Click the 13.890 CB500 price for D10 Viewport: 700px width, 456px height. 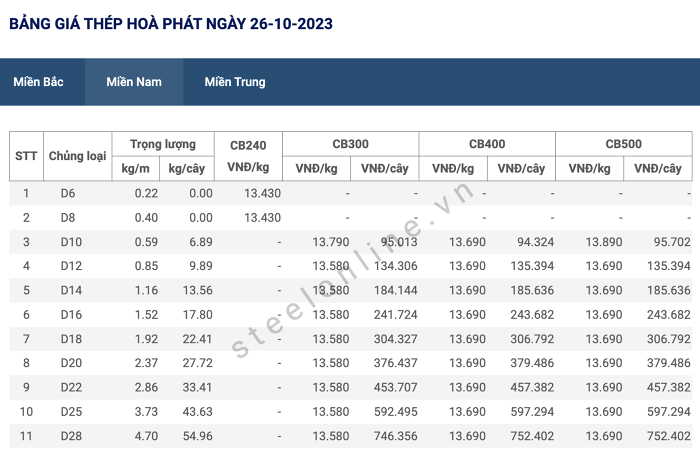coord(604,242)
